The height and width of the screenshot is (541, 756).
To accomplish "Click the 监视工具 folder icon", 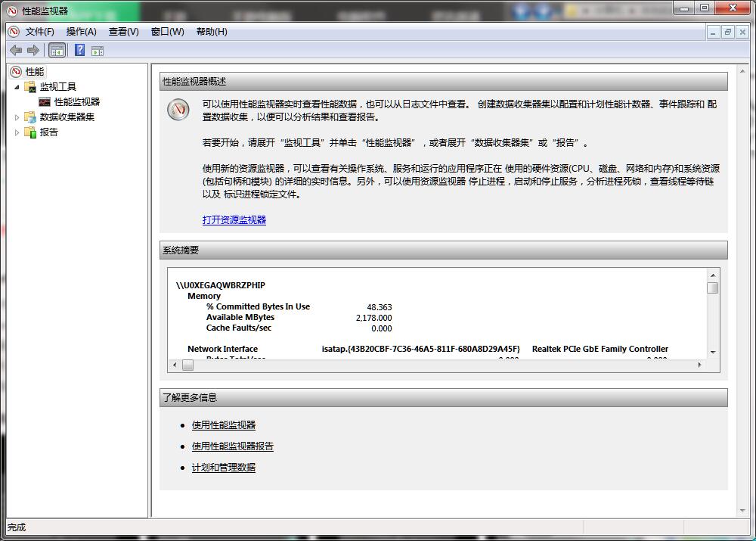I will 30,87.
